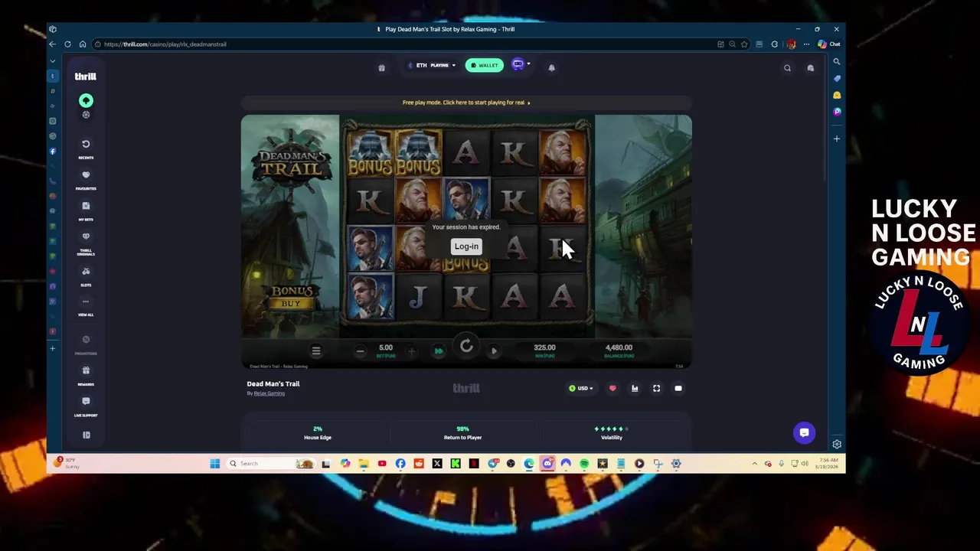Increase the bet with plus button
The width and height of the screenshot is (980, 551).
(x=412, y=351)
